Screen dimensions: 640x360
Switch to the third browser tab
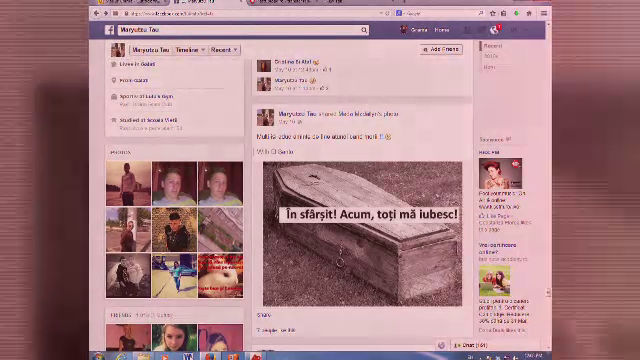pyautogui.click(x=283, y=2)
